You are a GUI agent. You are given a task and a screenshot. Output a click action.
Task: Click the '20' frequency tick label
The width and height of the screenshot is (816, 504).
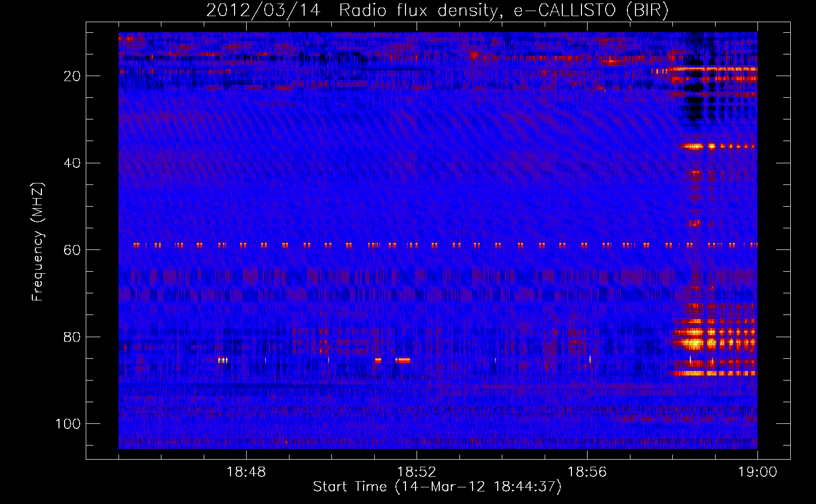[x=72, y=76]
